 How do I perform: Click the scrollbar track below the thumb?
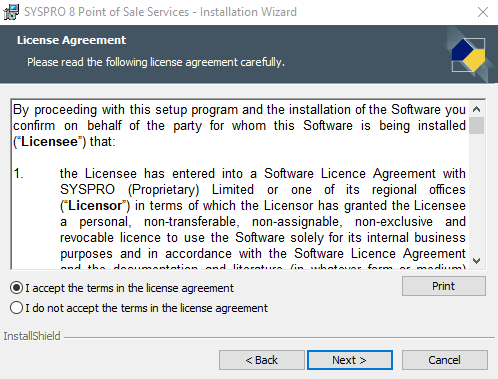coord(477,193)
